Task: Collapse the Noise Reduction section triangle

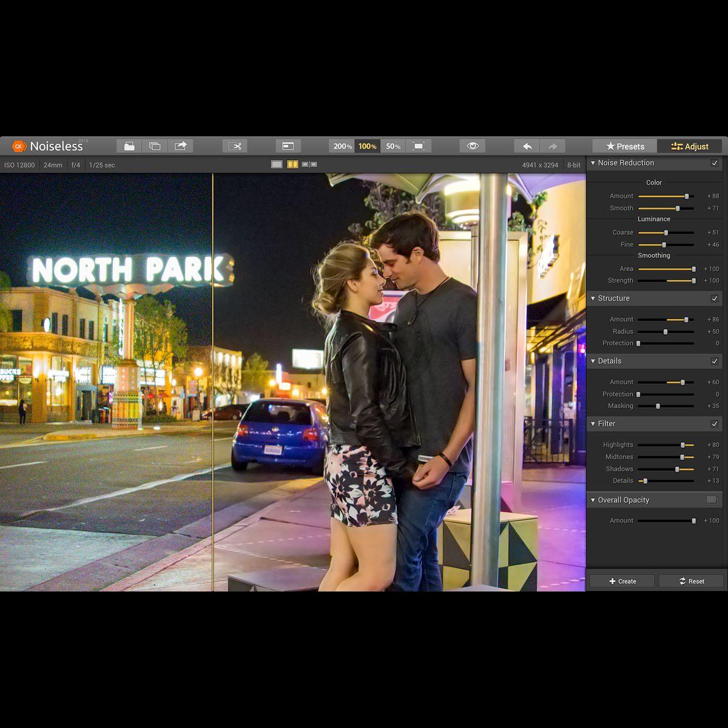Action: [x=593, y=163]
